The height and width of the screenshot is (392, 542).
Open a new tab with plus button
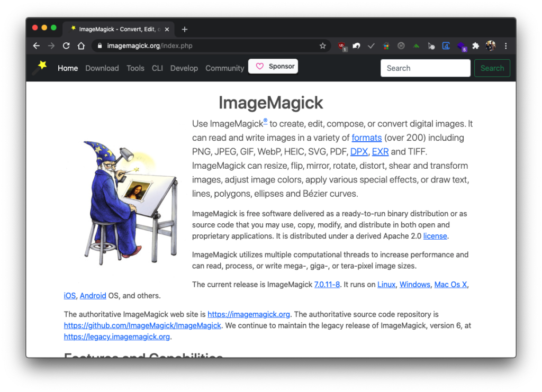tap(185, 29)
